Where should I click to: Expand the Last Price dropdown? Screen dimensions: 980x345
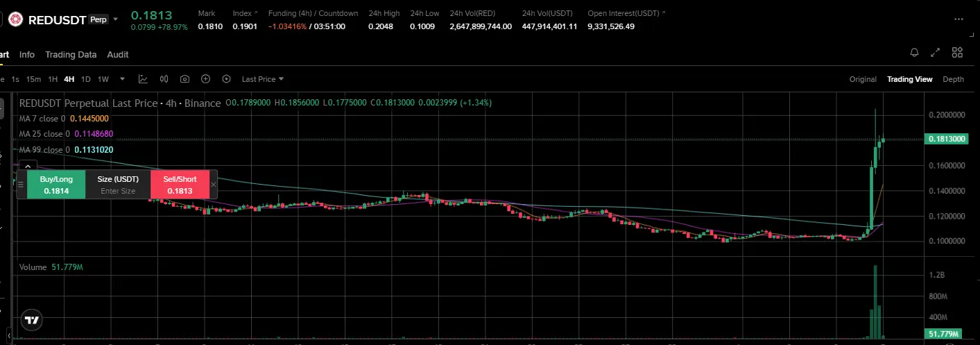pyautogui.click(x=263, y=79)
